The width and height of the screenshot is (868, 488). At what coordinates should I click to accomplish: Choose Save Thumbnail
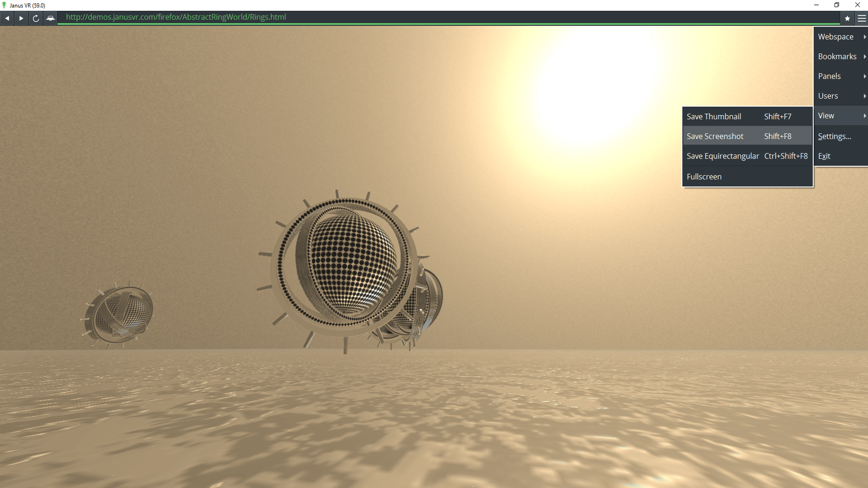(x=713, y=116)
